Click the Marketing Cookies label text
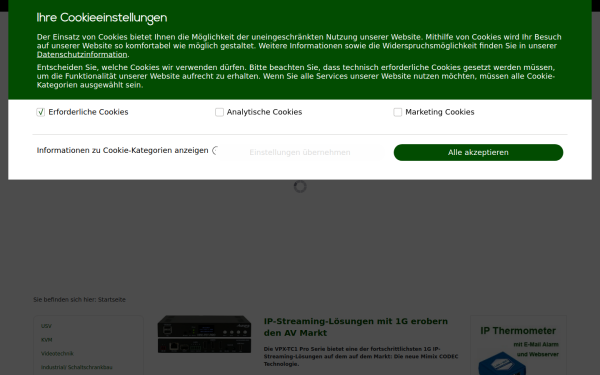Image resolution: width=600 pixels, height=375 pixels. (440, 112)
